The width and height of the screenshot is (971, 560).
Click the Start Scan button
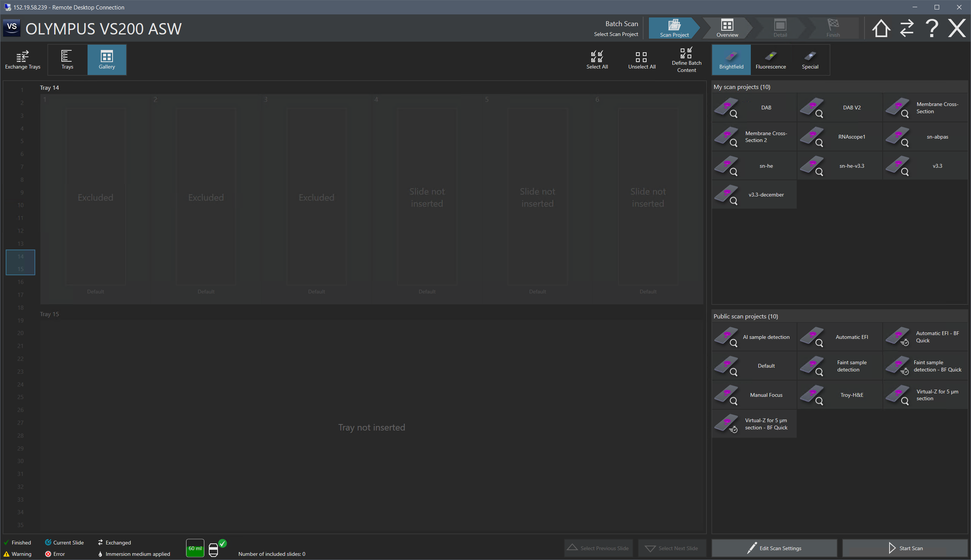tap(905, 548)
